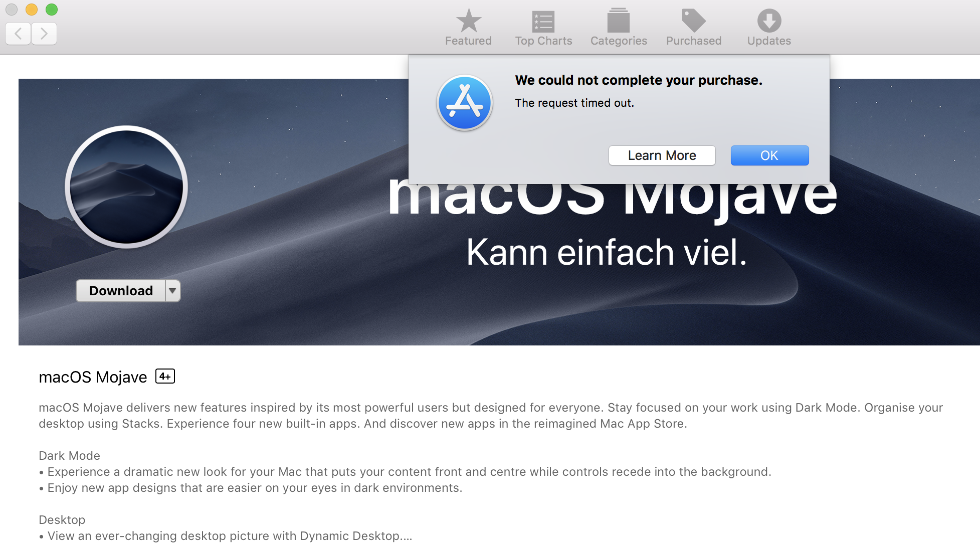This screenshot has width=980, height=545.
Task: Click the 'Kann einfach viel.' banner tagline
Action: click(x=607, y=252)
